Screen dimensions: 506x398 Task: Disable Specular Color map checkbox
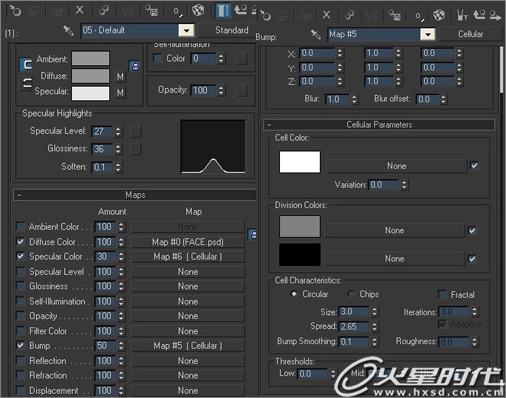[x=20, y=256]
